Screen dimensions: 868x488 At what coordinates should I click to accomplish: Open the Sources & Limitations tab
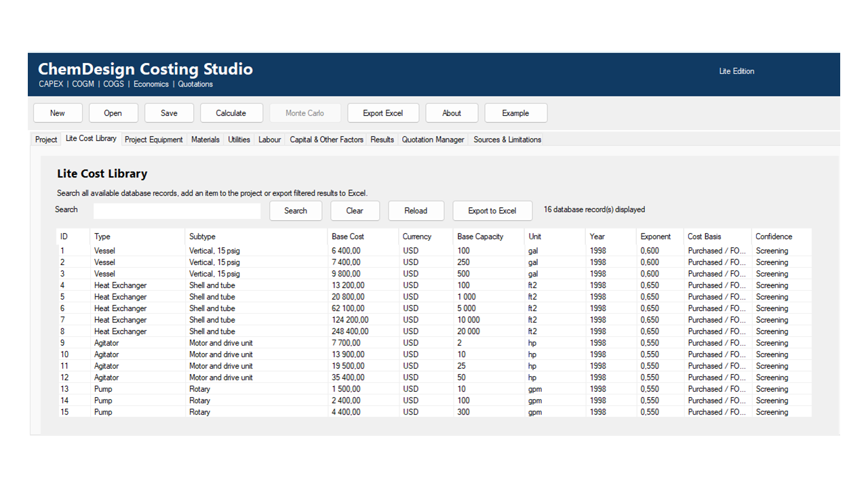(x=507, y=140)
